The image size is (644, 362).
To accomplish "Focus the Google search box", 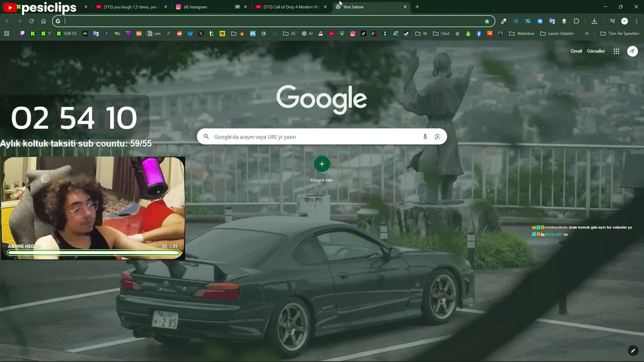I will click(x=322, y=137).
